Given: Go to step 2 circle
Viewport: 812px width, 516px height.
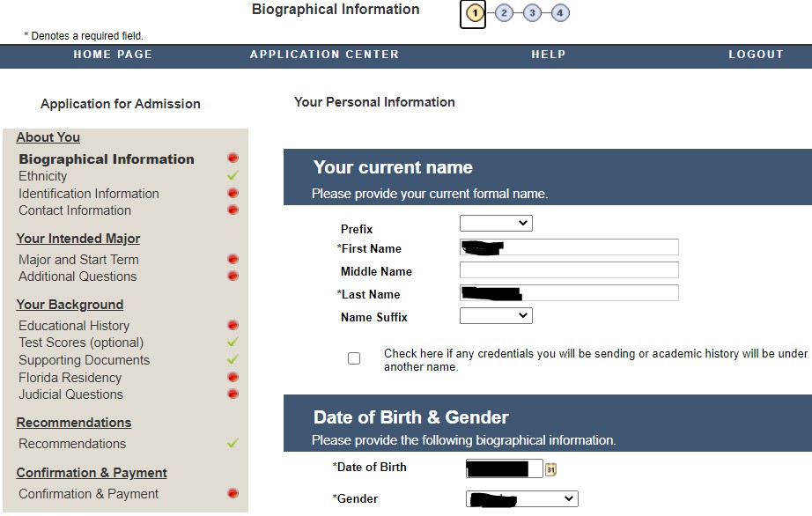Looking at the screenshot, I should (x=503, y=13).
